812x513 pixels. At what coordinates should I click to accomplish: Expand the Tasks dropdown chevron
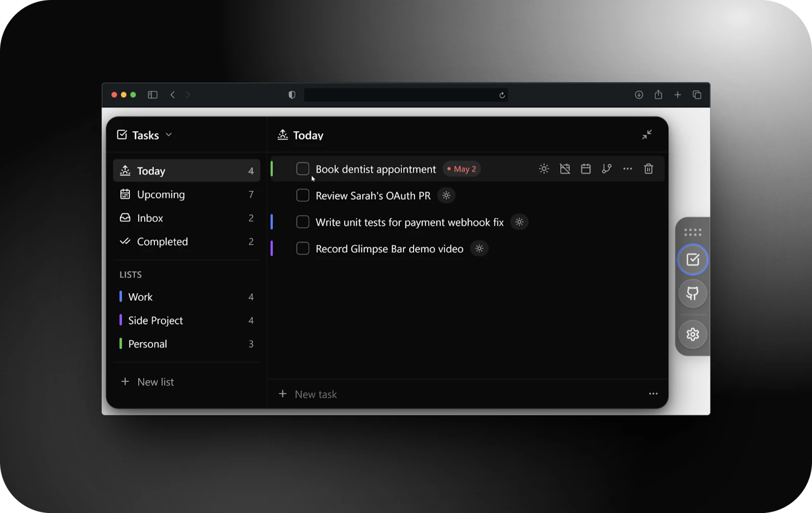click(x=169, y=135)
